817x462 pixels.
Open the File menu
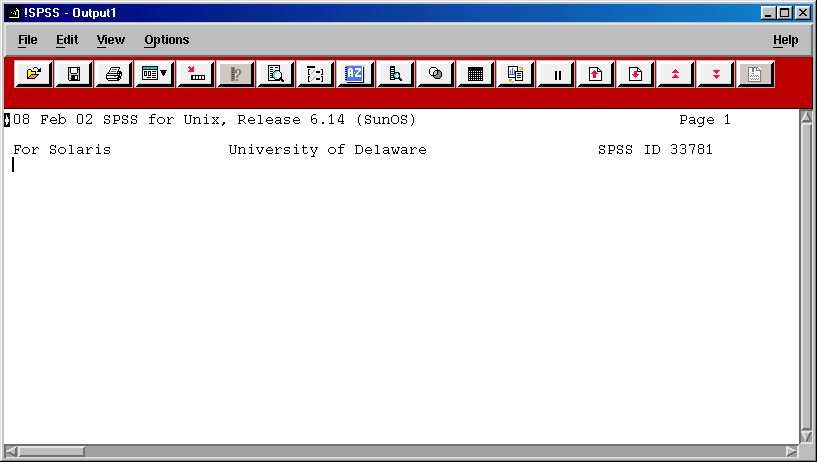[x=28, y=40]
